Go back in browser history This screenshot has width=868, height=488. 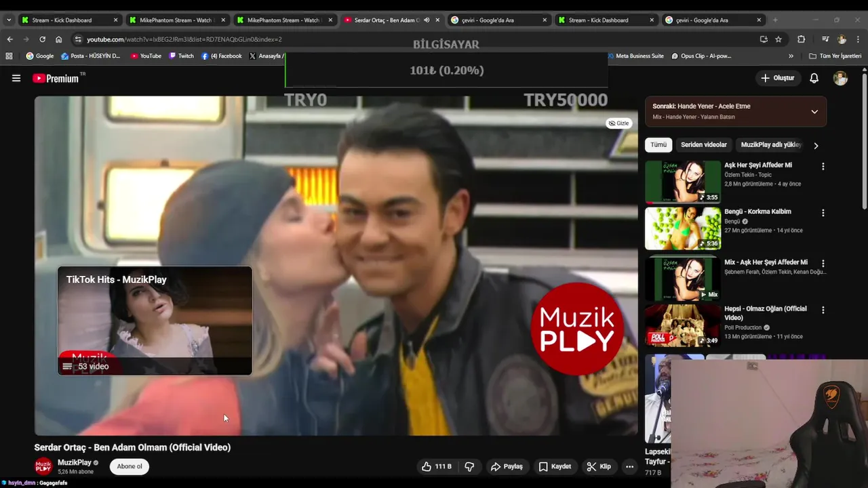coord(9,39)
